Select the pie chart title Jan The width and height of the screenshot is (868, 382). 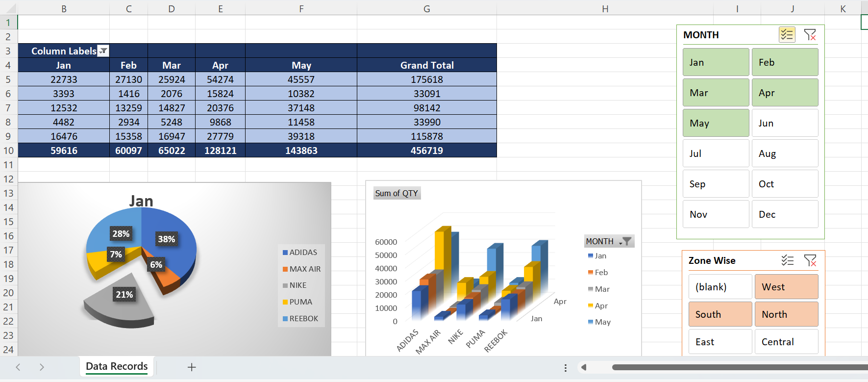point(141,201)
